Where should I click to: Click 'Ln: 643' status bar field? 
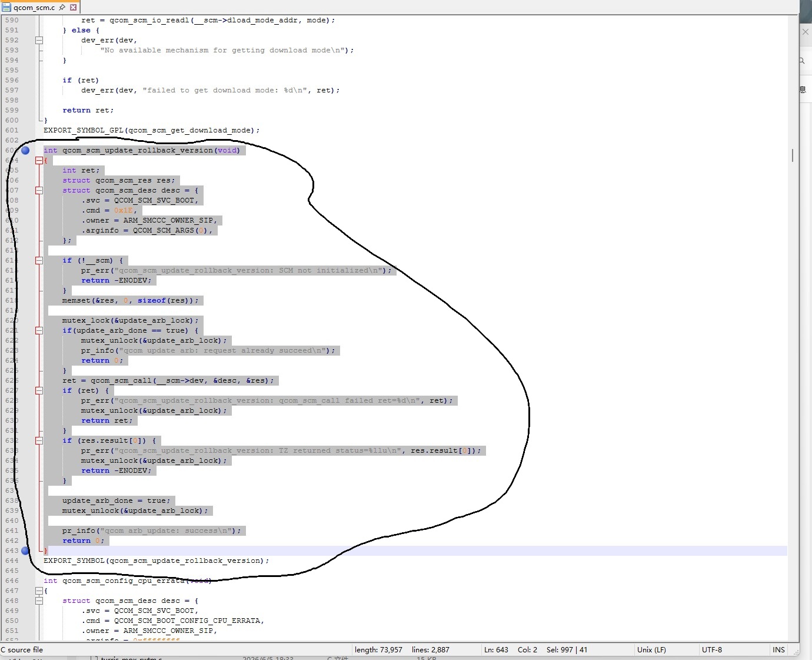click(x=496, y=650)
